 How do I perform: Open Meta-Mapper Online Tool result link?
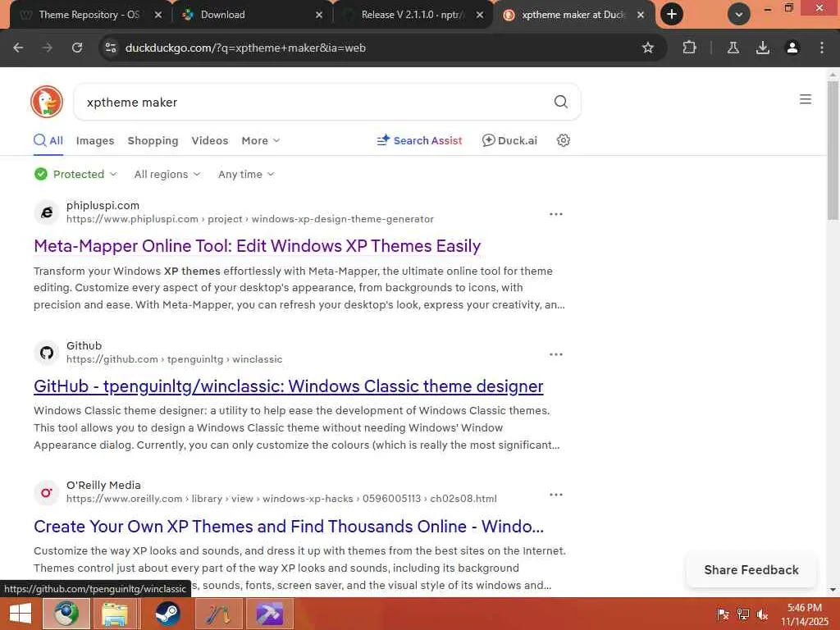point(257,246)
